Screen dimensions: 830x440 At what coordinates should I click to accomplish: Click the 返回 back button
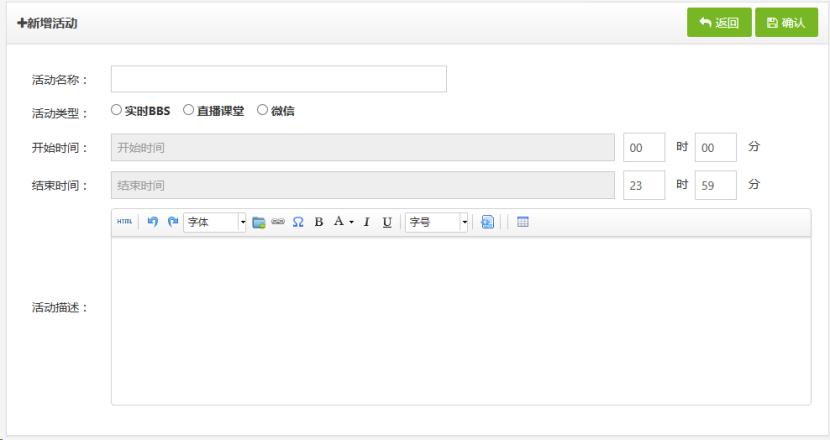pos(719,22)
